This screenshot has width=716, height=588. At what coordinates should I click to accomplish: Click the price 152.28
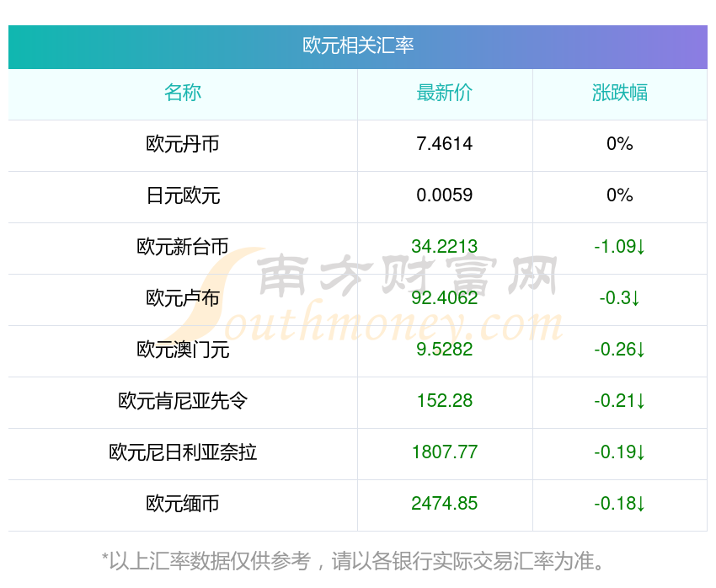click(x=444, y=401)
